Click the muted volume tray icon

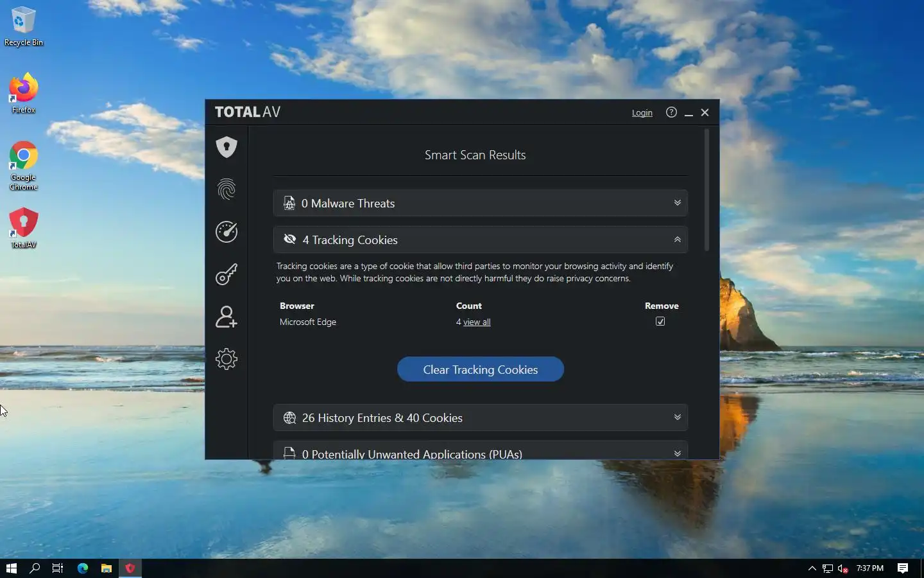coord(843,568)
